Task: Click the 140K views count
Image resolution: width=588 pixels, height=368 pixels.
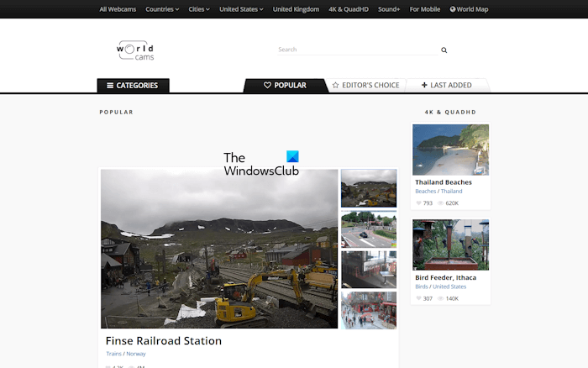Action: click(452, 298)
